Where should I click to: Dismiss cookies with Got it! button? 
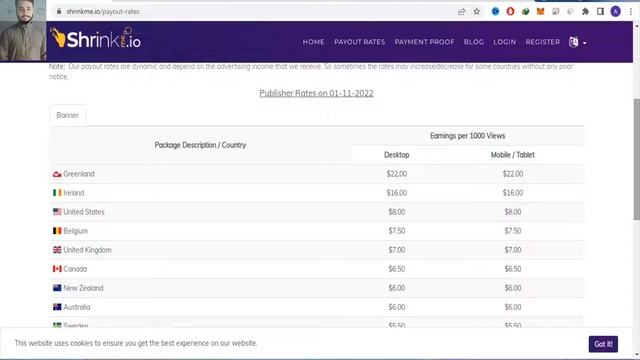[603, 344]
